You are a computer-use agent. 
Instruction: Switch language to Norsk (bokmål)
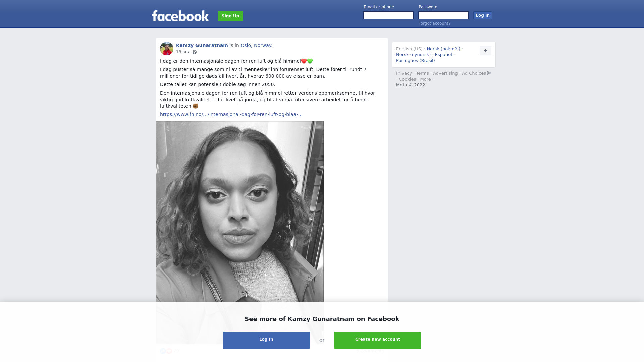443,49
